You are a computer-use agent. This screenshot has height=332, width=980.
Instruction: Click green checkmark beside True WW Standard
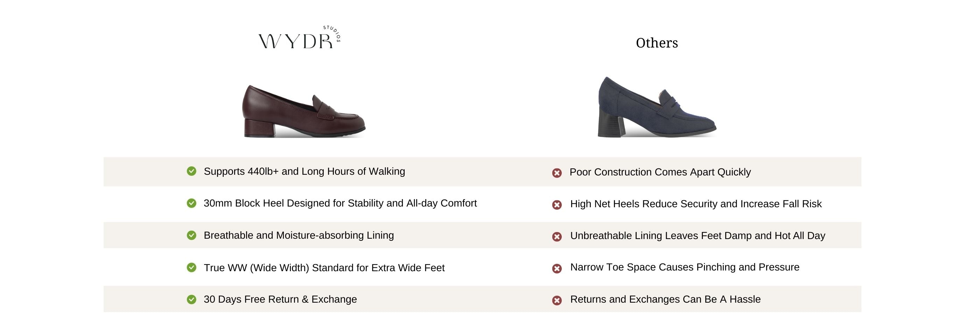coord(191,268)
